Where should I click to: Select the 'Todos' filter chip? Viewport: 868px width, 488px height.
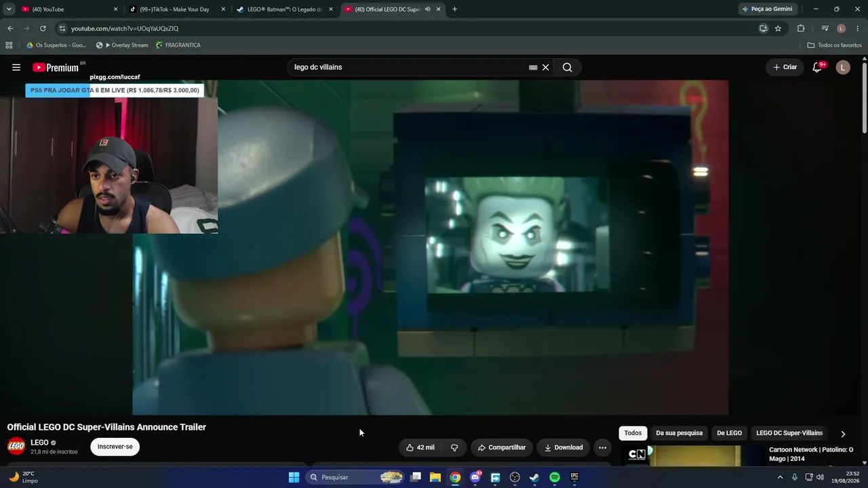[x=633, y=433]
